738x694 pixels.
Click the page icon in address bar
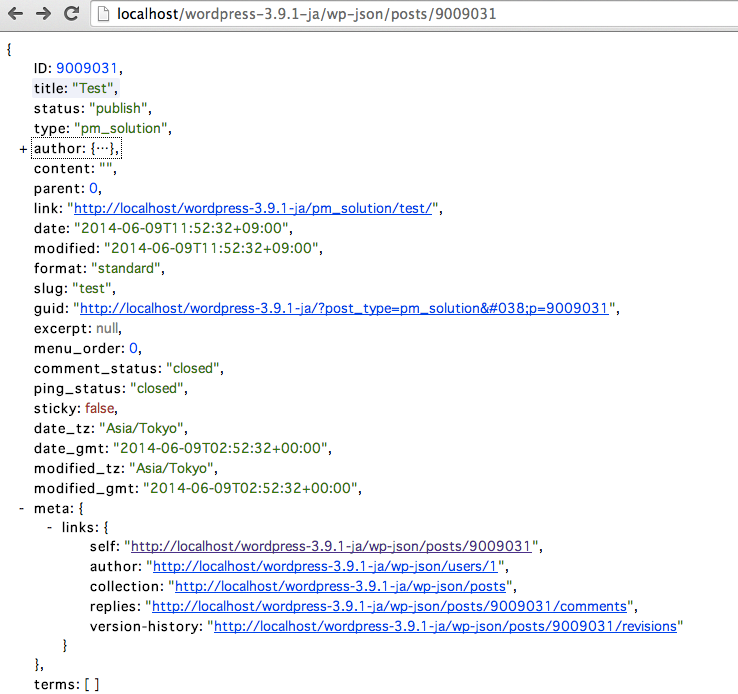[x=104, y=15]
